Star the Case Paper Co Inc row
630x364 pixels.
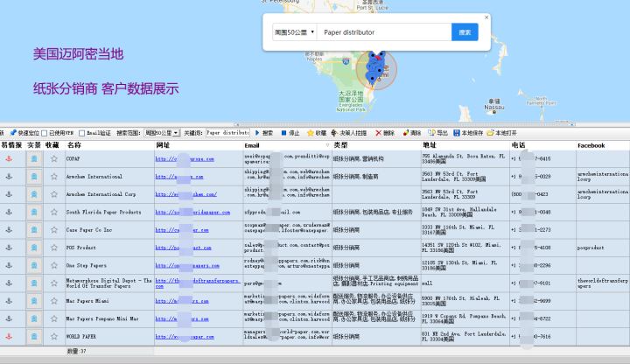(54, 230)
